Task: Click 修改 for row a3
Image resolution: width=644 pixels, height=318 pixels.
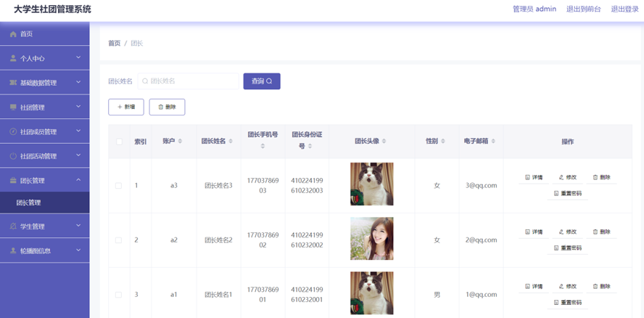Action: (568, 177)
